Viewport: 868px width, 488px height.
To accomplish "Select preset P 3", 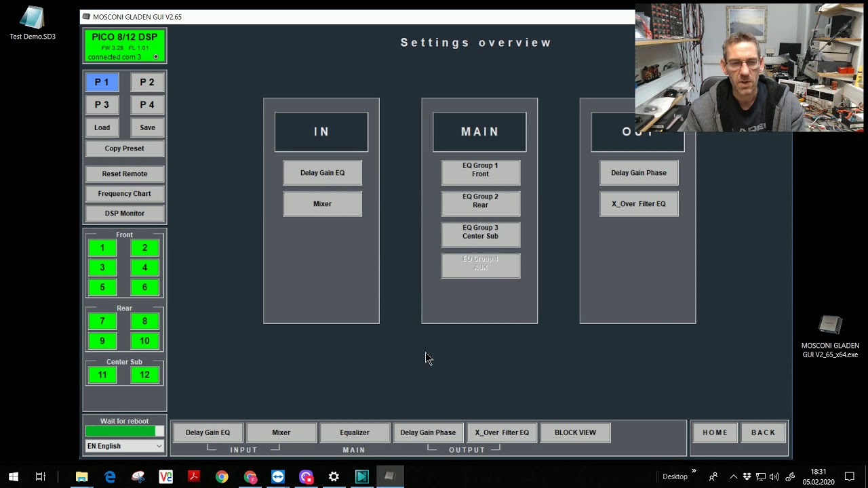I will pyautogui.click(x=102, y=105).
